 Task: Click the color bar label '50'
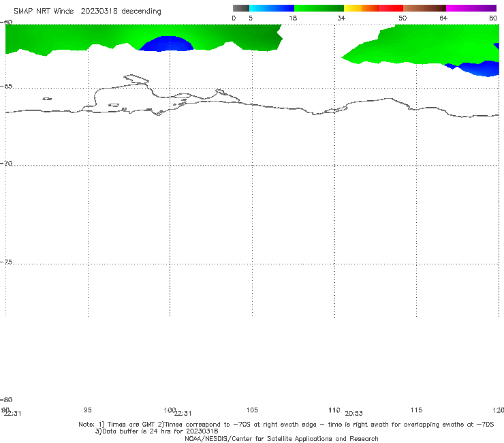click(x=403, y=18)
